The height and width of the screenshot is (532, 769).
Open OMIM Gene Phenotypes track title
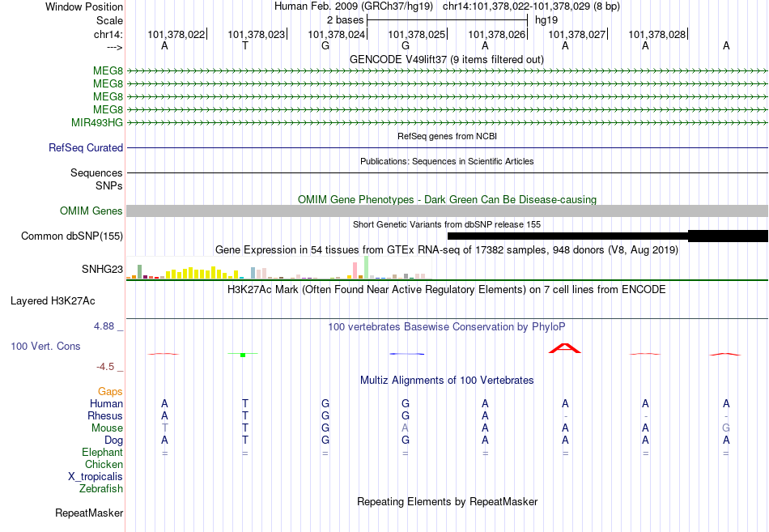pyautogui.click(x=447, y=199)
